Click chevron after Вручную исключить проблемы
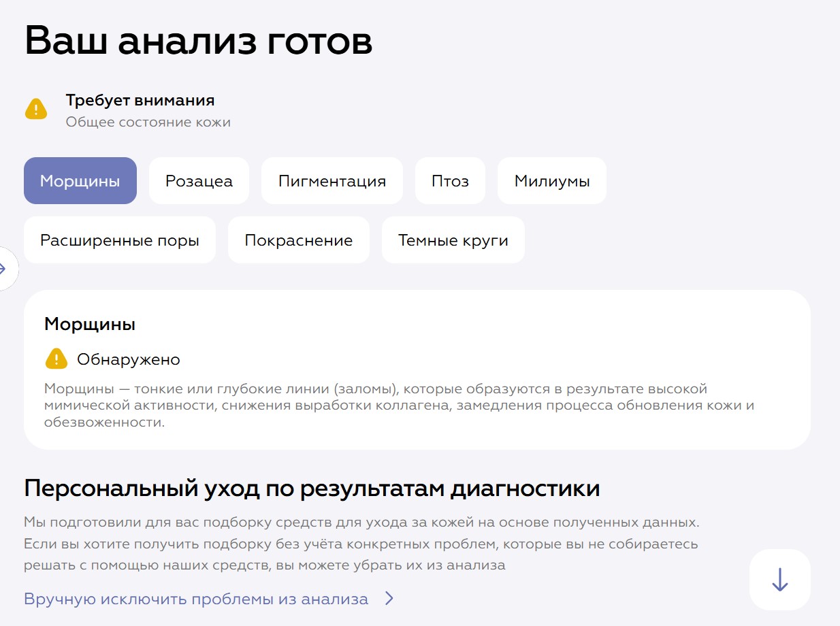 [389, 599]
